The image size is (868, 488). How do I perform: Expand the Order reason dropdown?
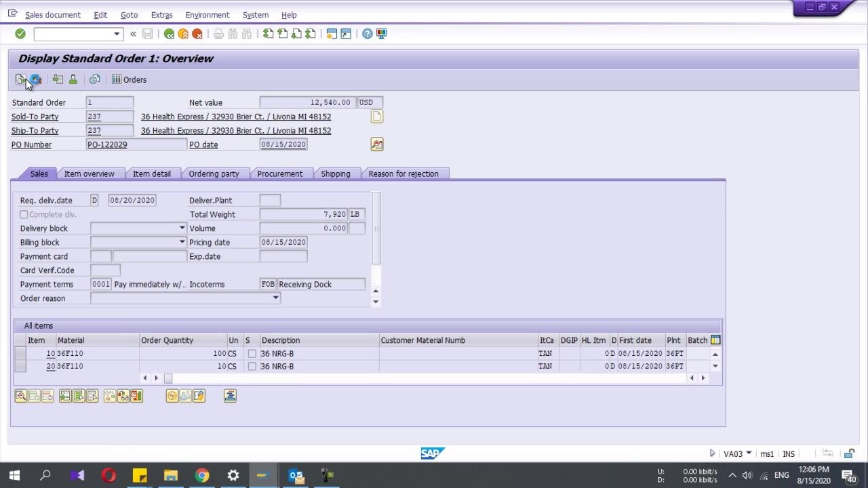(x=275, y=298)
